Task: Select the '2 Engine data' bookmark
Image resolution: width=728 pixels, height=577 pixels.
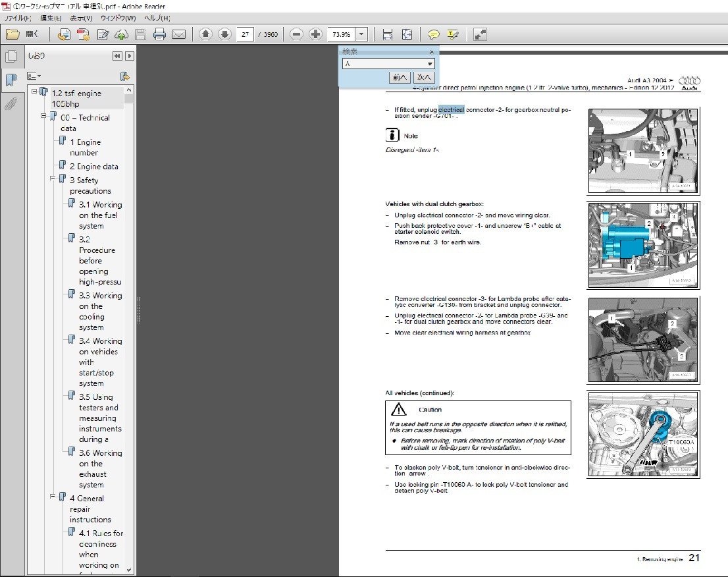Action: tap(93, 167)
